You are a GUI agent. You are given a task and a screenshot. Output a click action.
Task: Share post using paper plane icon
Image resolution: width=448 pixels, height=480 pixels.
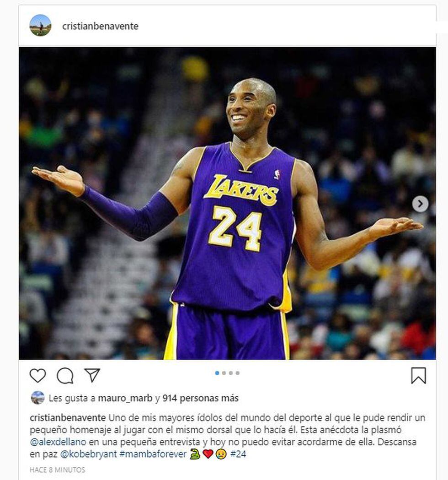click(x=92, y=375)
